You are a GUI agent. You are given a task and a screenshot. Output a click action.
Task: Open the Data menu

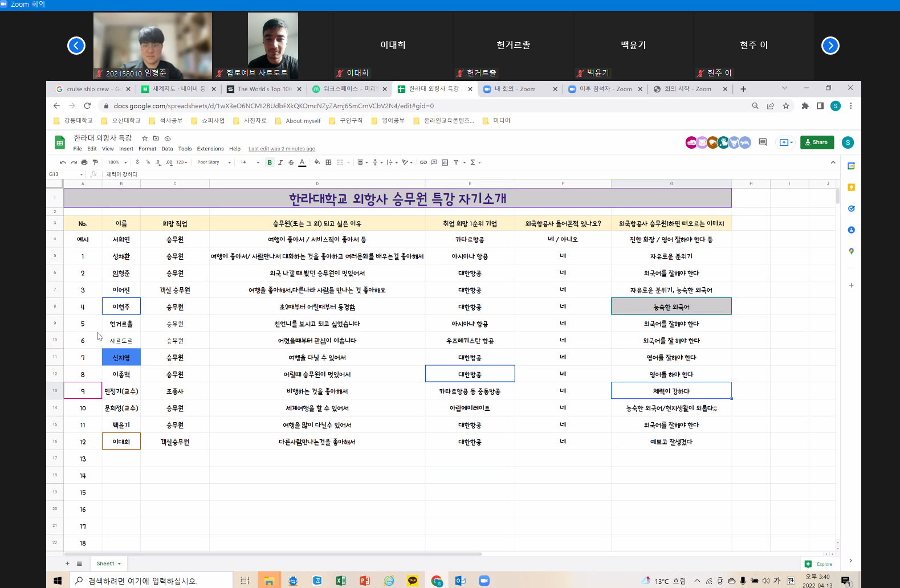(x=167, y=149)
